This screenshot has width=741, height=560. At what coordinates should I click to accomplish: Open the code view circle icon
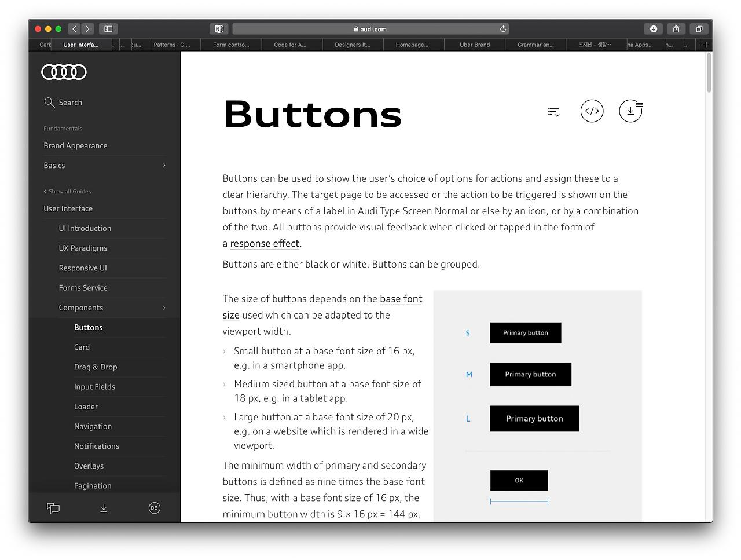click(592, 111)
